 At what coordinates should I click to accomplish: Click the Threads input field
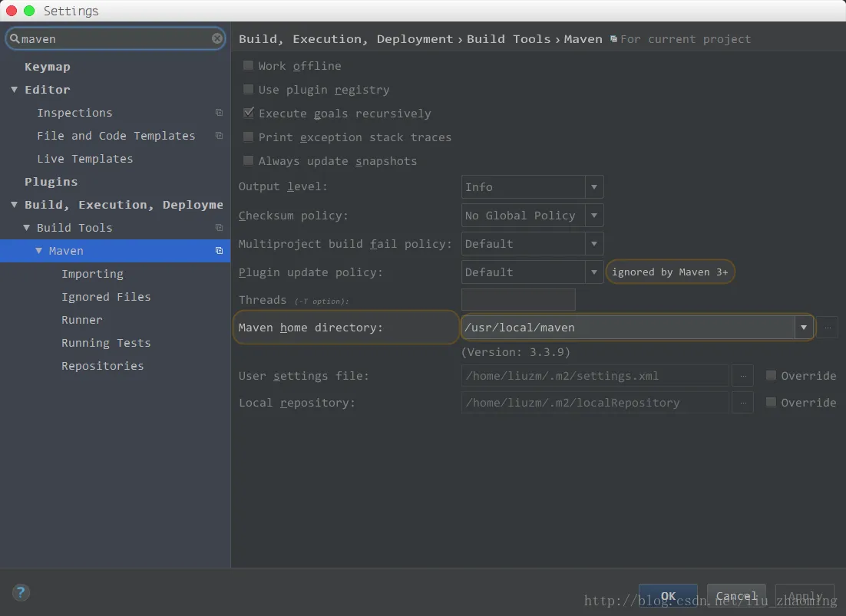click(518, 300)
